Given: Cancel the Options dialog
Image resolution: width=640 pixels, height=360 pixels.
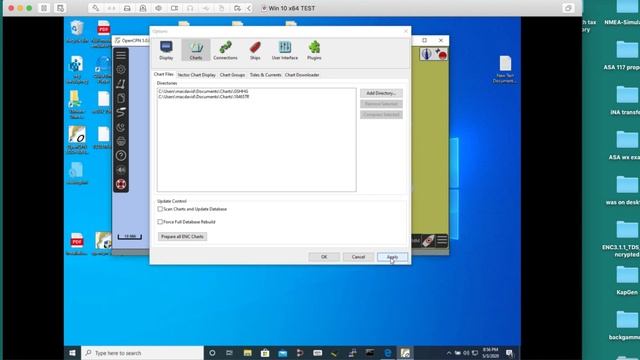Looking at the screenshot, I should 358,257.
